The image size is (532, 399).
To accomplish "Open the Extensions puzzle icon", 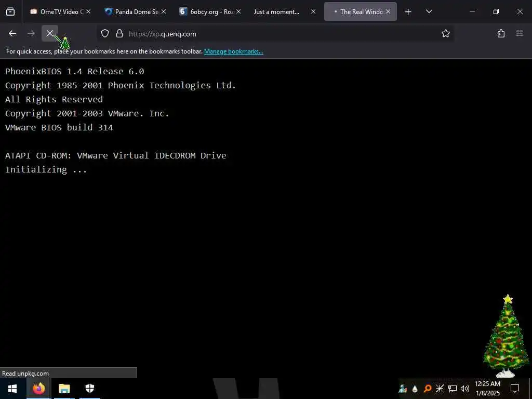I will coord(501,33).
